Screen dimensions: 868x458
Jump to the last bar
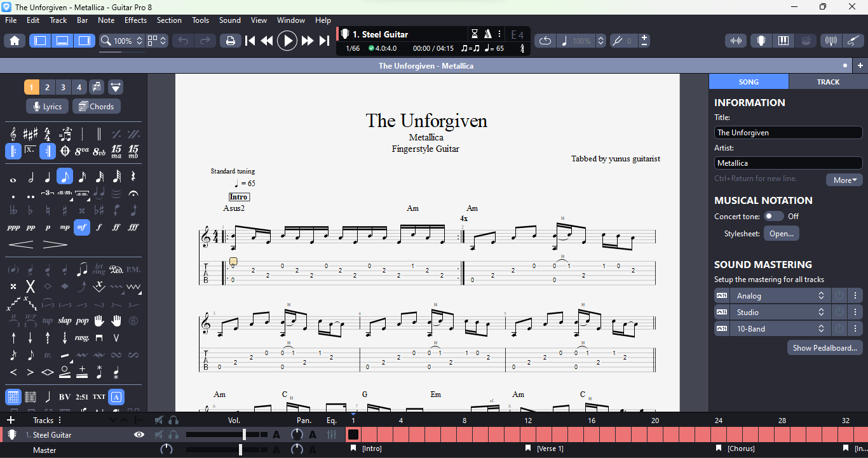point(324,41)
